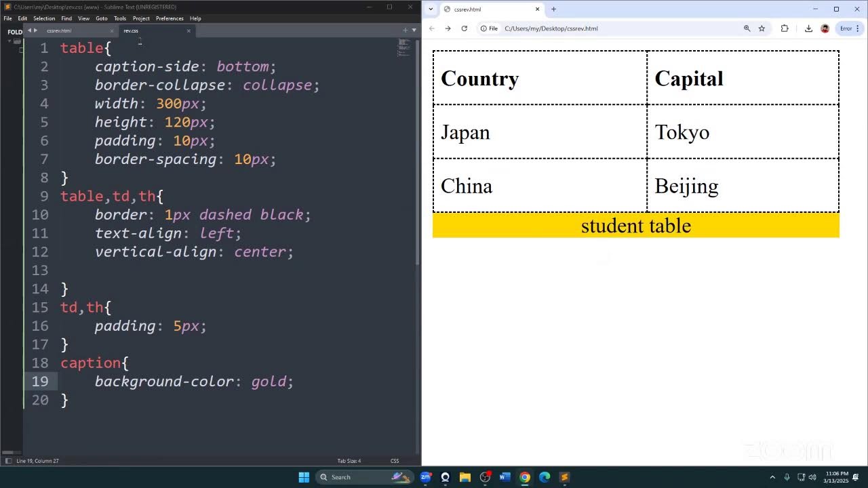Image resolution: width=868 pixels, height=488 pixels.
Task: View site information via File chip
Action: pos(489,28)
